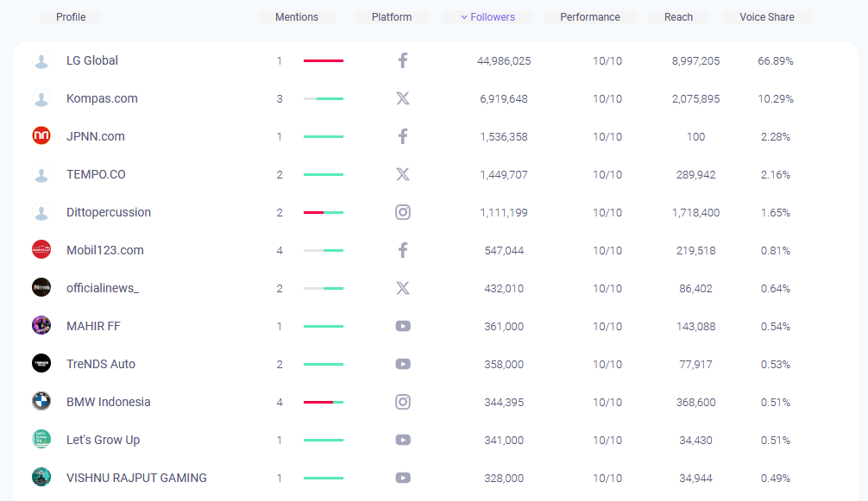Click the reach value 289,942
The image size is (868, 501).
(695, 175)
